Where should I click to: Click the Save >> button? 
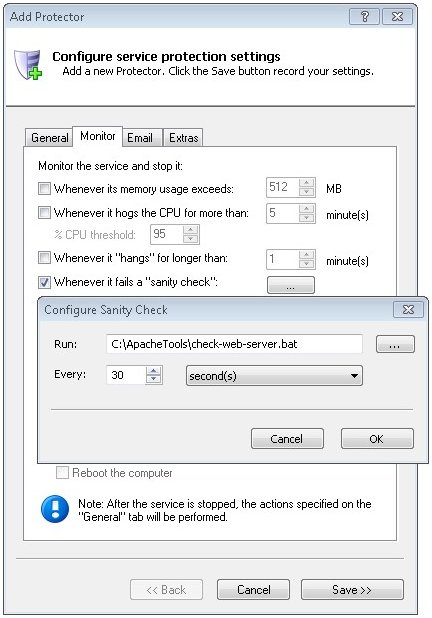[352, 590]
